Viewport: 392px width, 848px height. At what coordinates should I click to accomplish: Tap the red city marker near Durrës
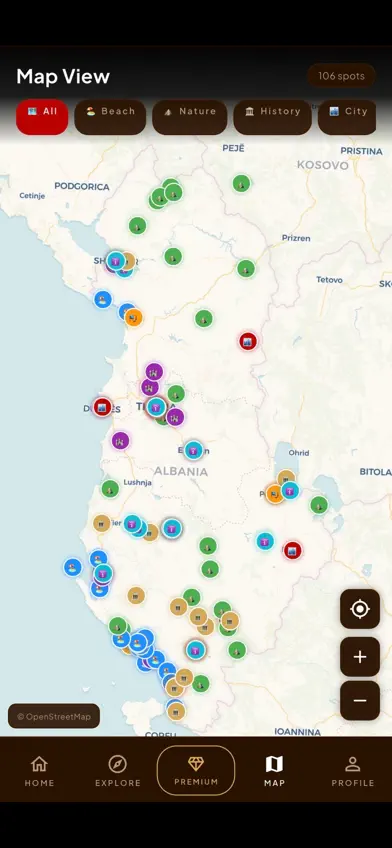[x=102, y=407]
